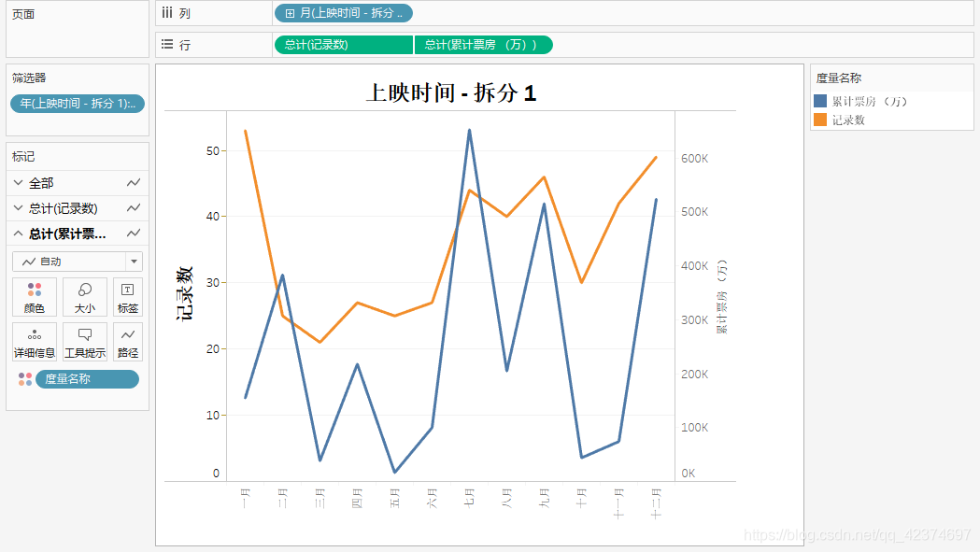
Task: Click the 总计(累计票房 (万)) pill in rows
Action: pyautogui.click(x=483, y=45)
